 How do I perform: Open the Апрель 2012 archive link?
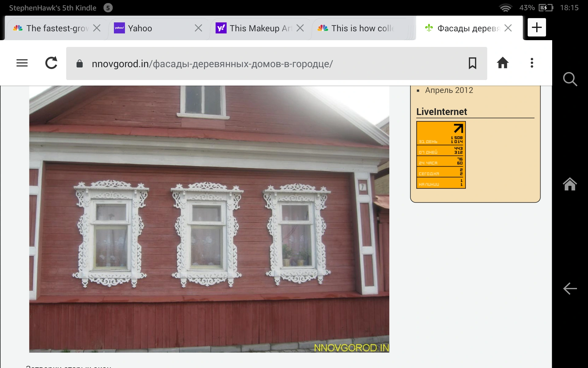(x=449, y=90)
